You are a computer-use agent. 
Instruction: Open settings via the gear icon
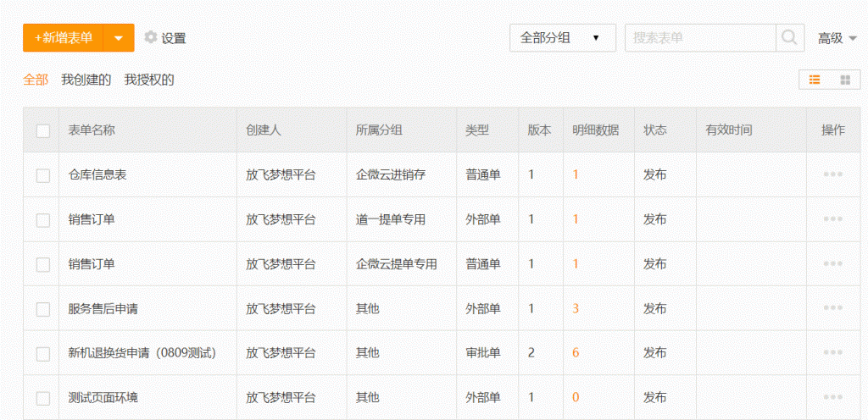151,37
